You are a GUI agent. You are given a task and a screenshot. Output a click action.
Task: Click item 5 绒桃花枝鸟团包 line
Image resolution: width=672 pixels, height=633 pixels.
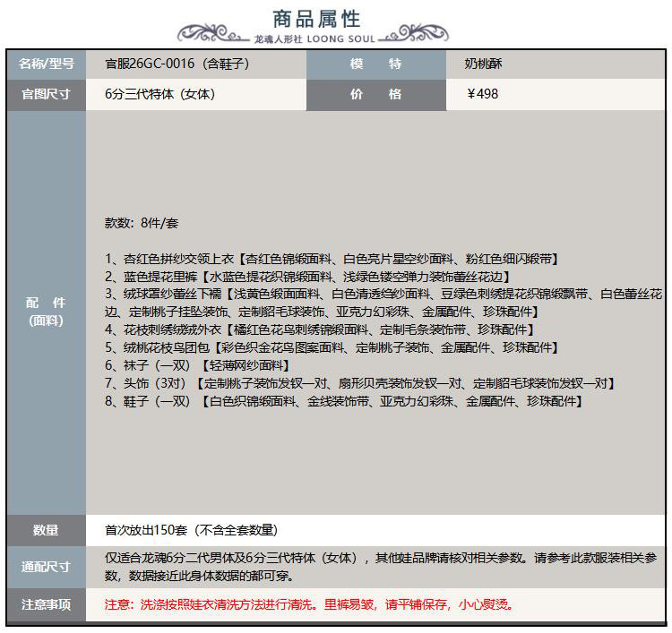pyautogui.click(x=332, y=347)
